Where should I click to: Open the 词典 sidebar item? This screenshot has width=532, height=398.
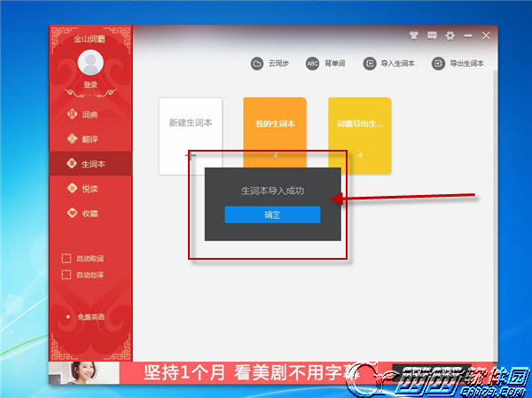(x=90, y=114)
